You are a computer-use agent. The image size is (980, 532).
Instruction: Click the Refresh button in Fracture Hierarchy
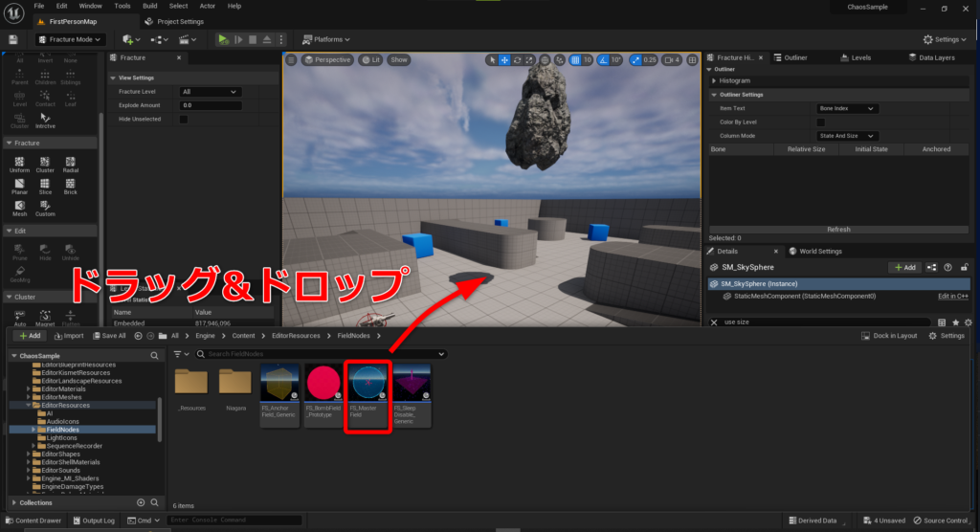[x=838, y=230]
